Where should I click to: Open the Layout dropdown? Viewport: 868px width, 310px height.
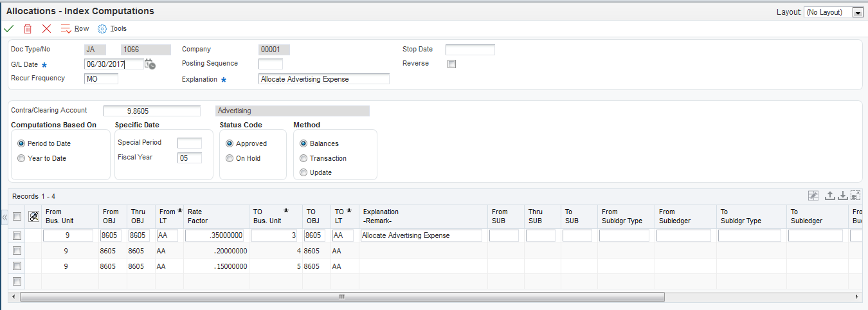click(857, 12)
